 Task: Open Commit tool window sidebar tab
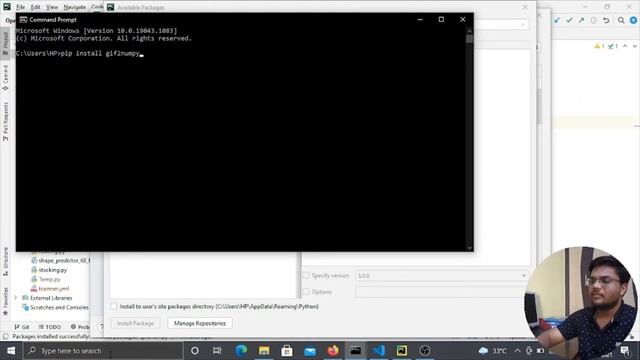coord(5,78)
